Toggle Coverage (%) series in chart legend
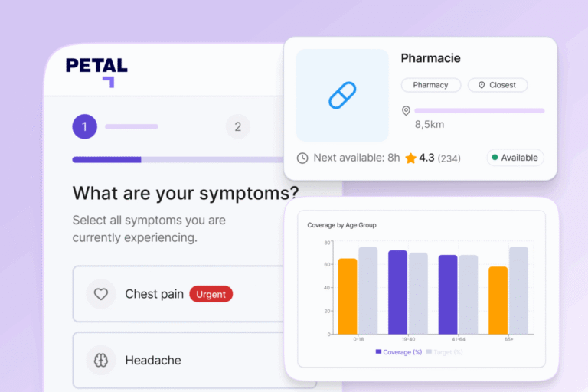The height and width of the screenshot is (392, 588). click(x=398, y=351)
